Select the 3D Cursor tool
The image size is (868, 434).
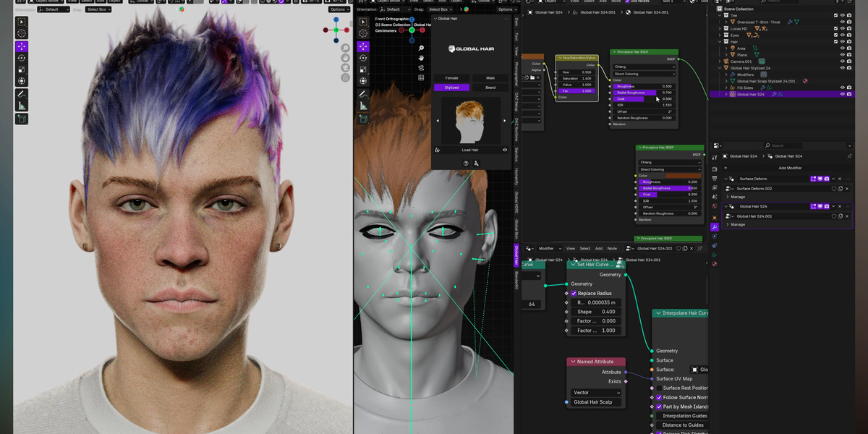pos(21,33)
